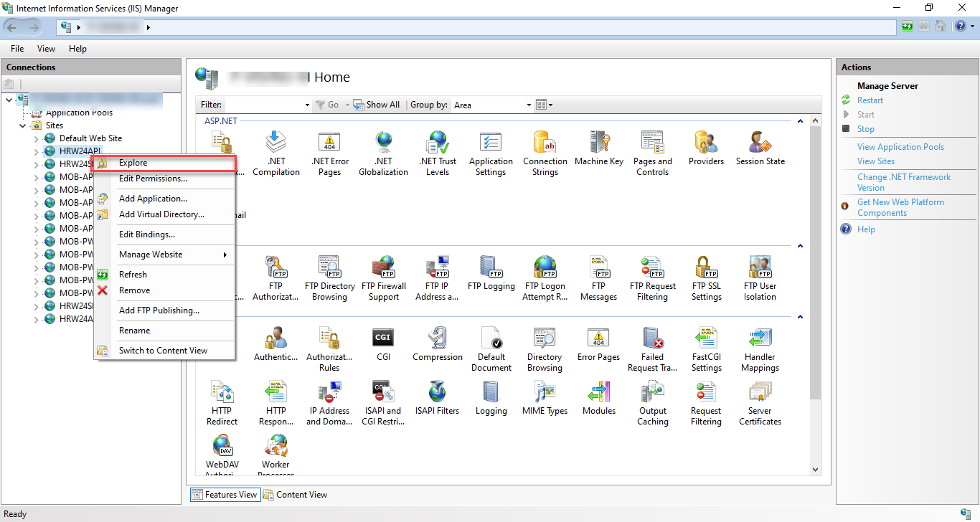Open the .NET Compilation settings icon

click(276, 147)
